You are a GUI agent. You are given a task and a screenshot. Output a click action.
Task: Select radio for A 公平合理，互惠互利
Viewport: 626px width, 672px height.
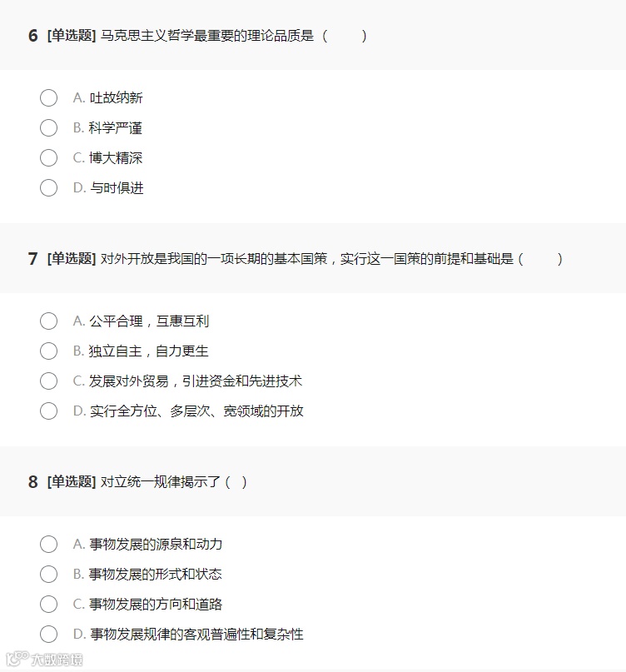click(x=48, y=321)
